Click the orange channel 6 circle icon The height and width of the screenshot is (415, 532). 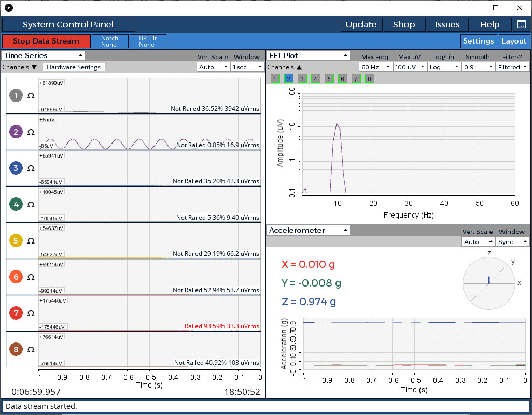click(16, 277)
